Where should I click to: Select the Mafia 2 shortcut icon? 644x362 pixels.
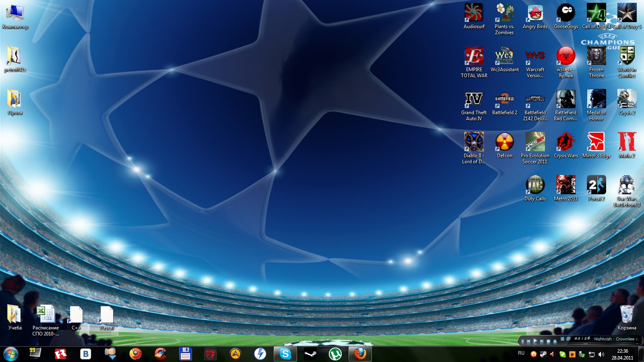point(627,145)
